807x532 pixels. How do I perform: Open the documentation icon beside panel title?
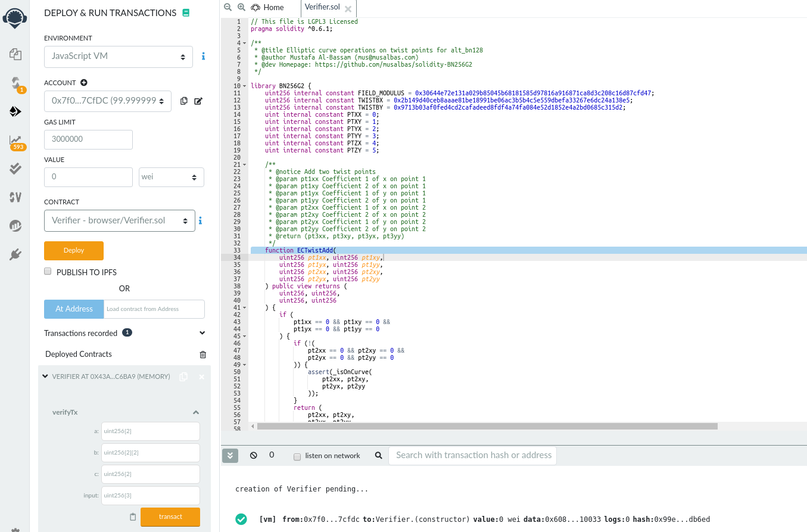186,13
